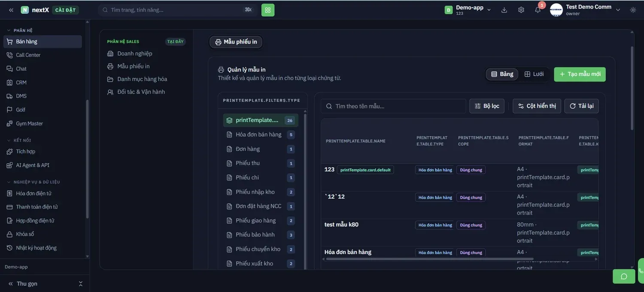Screen dimensions: 644x292
Task: Click the page's right vertical scrollbar
Action: pos(632,88)
